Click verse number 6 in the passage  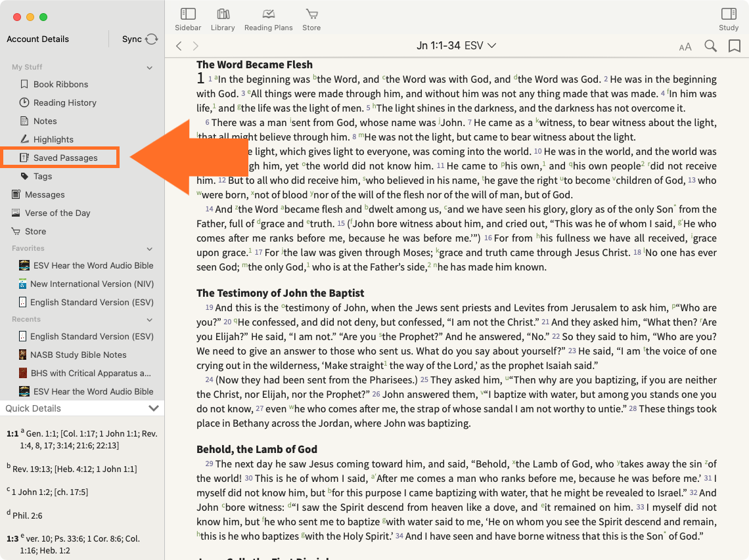[x=208, y=123]
